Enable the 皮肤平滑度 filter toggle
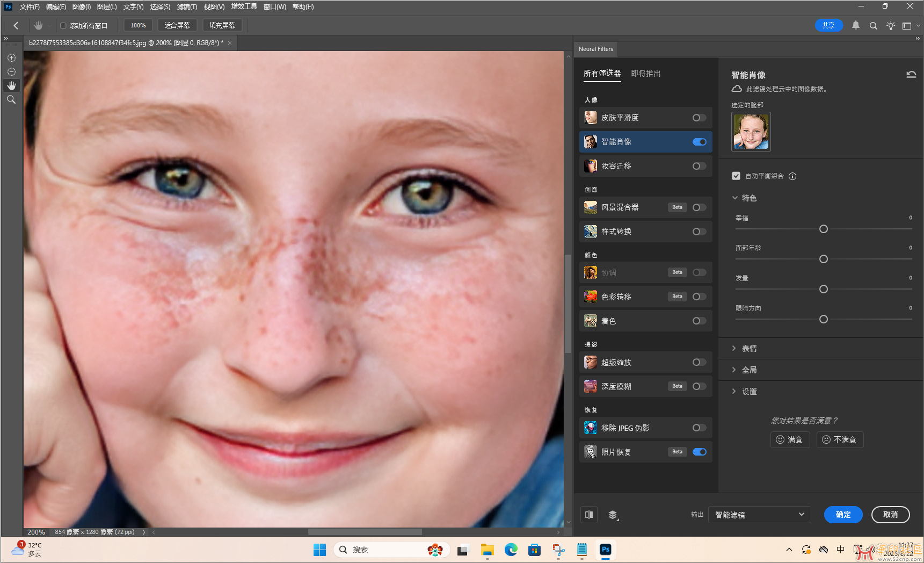The height and width of the screenshot is (563, 924). click(x=699, y=118)
